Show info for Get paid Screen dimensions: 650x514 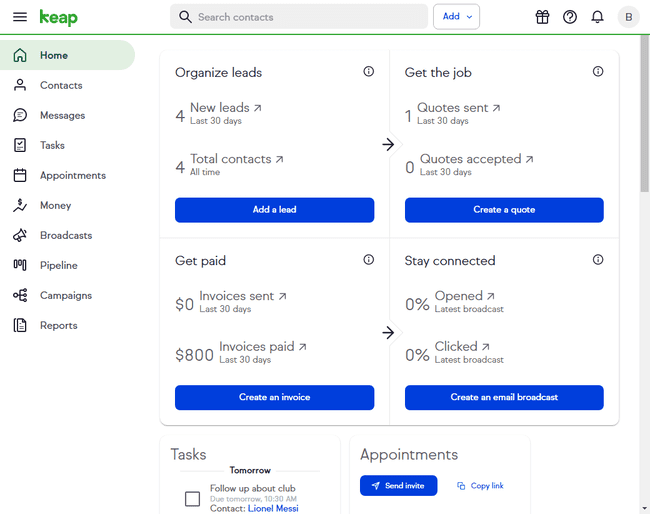[x=368, y=260]
